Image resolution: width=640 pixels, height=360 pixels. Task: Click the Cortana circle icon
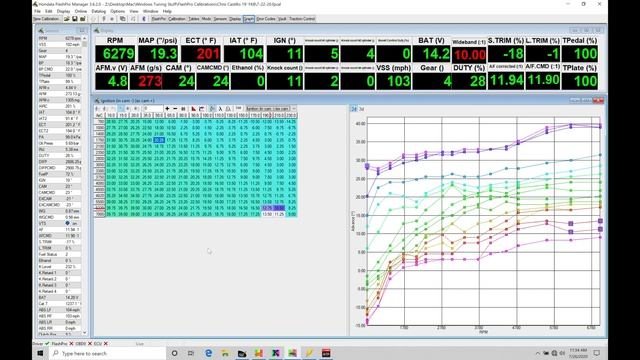174,353
